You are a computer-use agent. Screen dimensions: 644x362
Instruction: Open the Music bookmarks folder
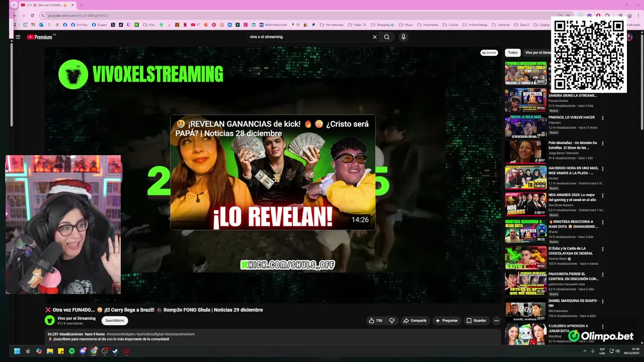click(x=407, y=25)
